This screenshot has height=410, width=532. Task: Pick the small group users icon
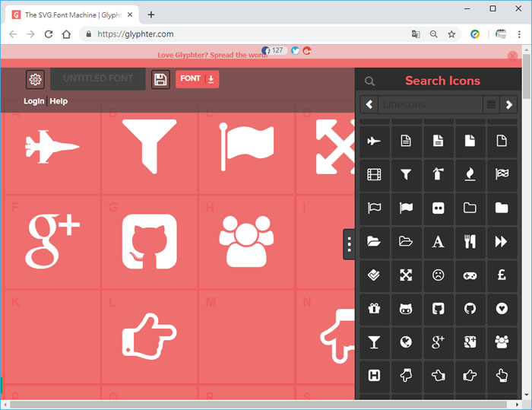(502, 342)
